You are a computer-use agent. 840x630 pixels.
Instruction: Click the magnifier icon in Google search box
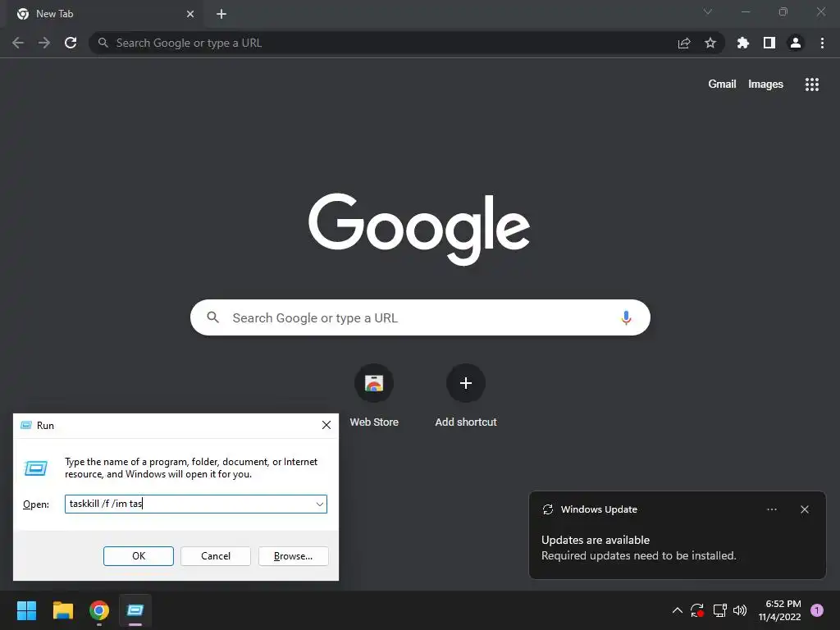[212, 317]
